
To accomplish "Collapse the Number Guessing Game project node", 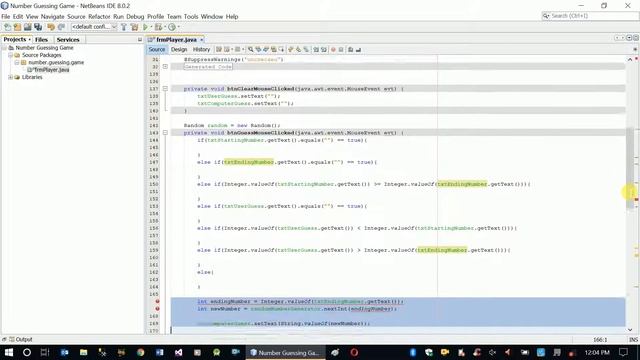I will (x=4, y=48).
